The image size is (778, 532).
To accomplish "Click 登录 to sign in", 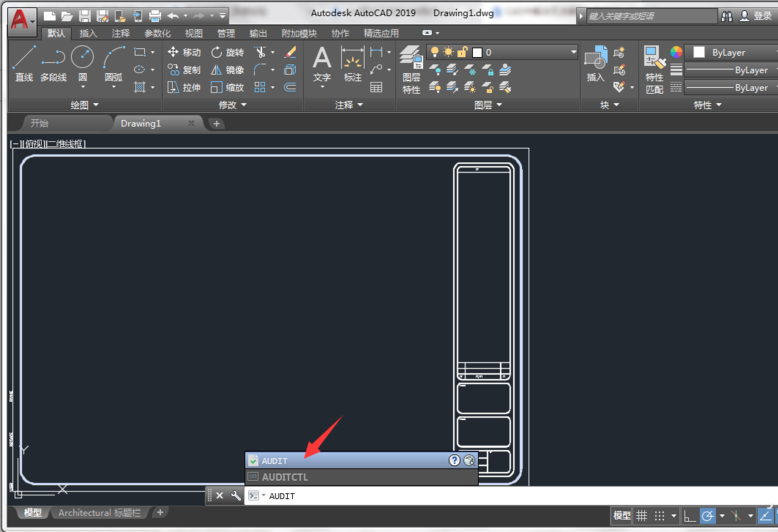I will (x=762, y=16).
